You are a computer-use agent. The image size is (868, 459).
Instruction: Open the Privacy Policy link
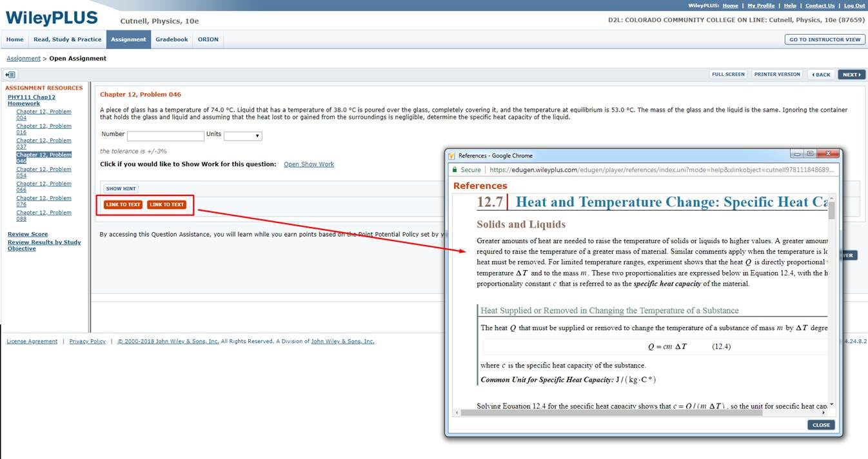88,342
